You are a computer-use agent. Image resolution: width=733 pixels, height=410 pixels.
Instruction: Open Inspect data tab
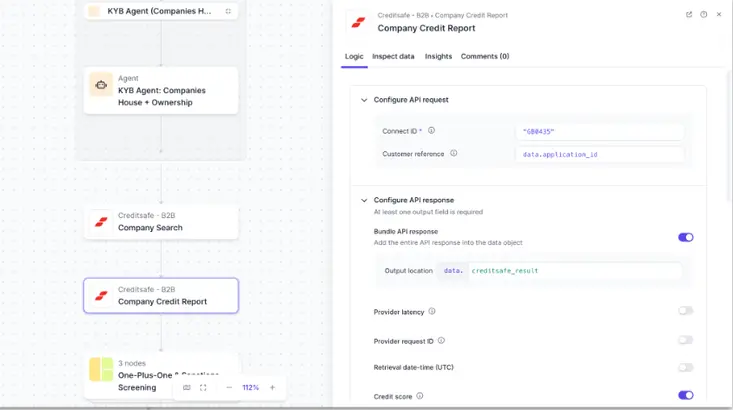(393, 56)
